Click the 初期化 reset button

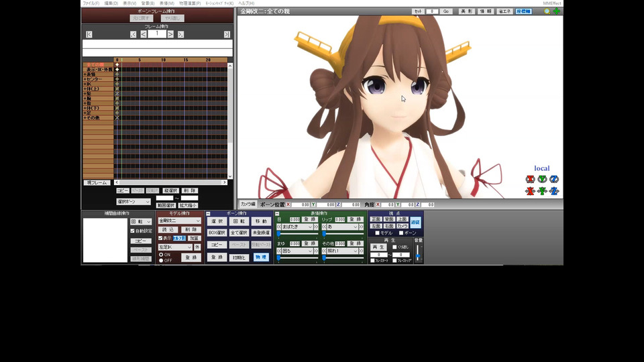(x=239, y=257)
